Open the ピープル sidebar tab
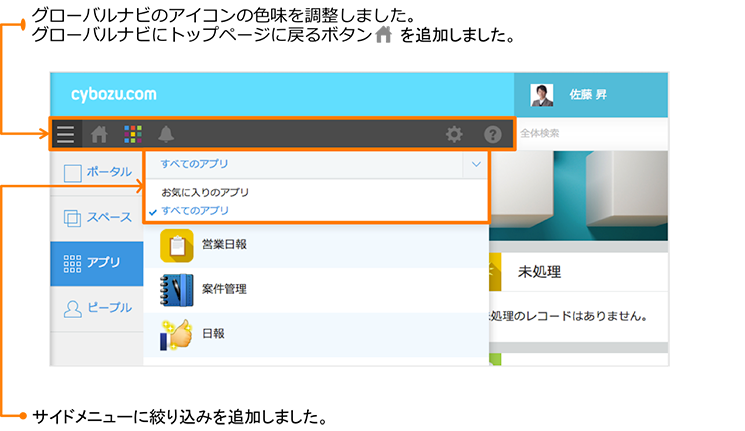Image resolution: width=745 pixels, height=431 pixels. pyautogui.click(x=97, y=308)
